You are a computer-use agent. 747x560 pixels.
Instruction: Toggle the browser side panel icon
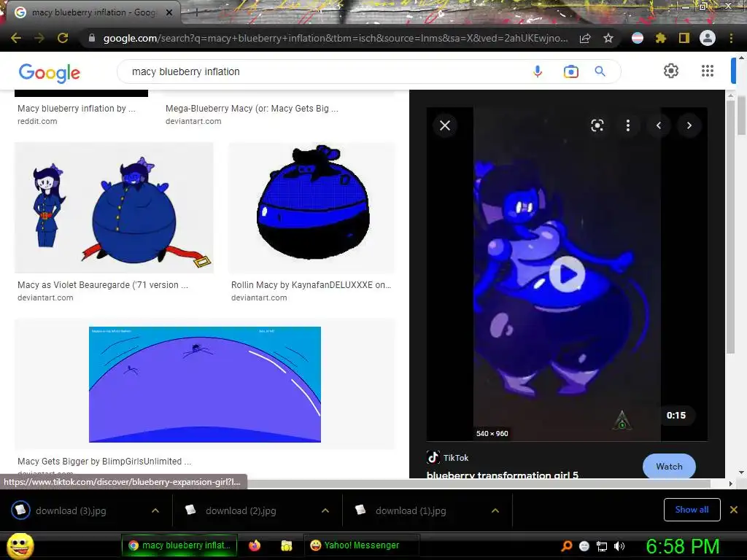pyautogui.click(x=684, y=38)
